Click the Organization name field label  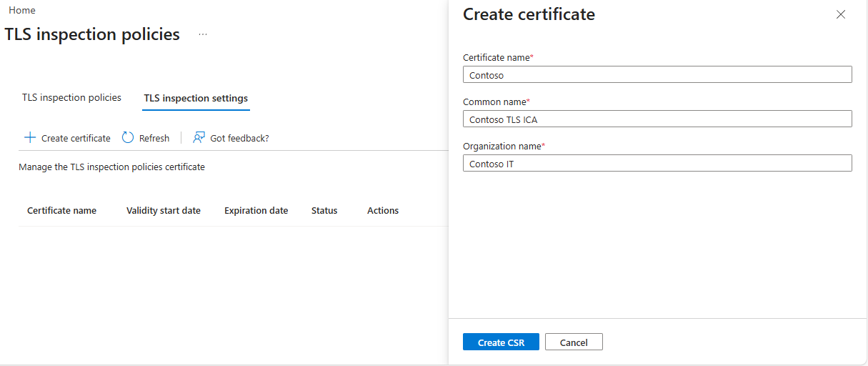504,146
